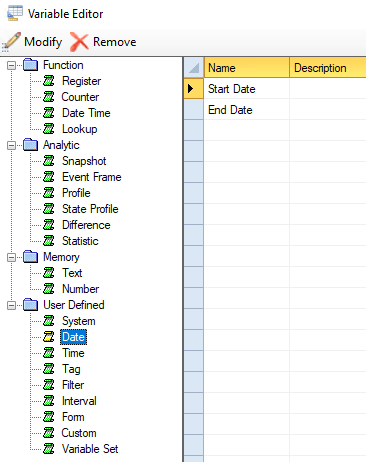Click the scroll icon beside Lookup
This screenshot has width=366, height=462.
click(x=49, y=129)
